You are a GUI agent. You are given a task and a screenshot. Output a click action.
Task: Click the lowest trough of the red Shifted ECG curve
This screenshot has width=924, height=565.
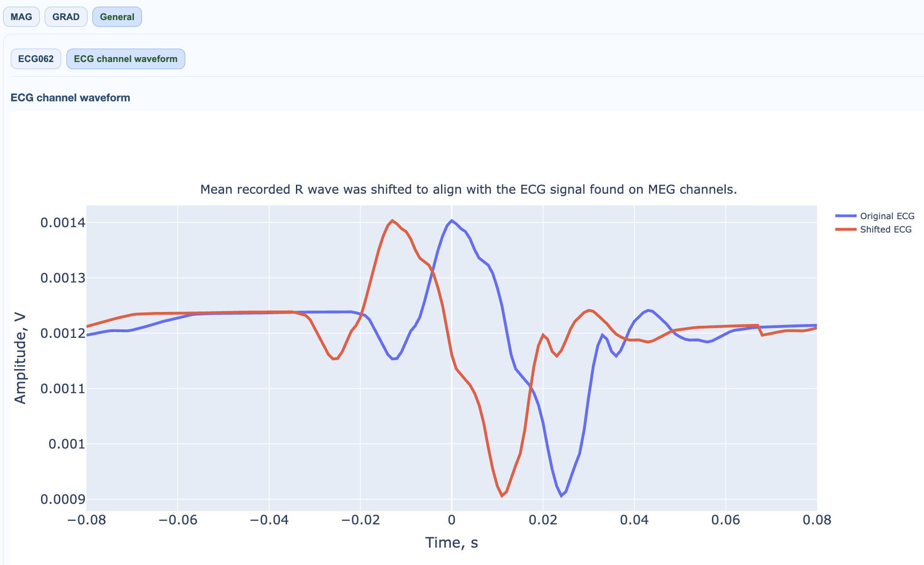[502, 495]
